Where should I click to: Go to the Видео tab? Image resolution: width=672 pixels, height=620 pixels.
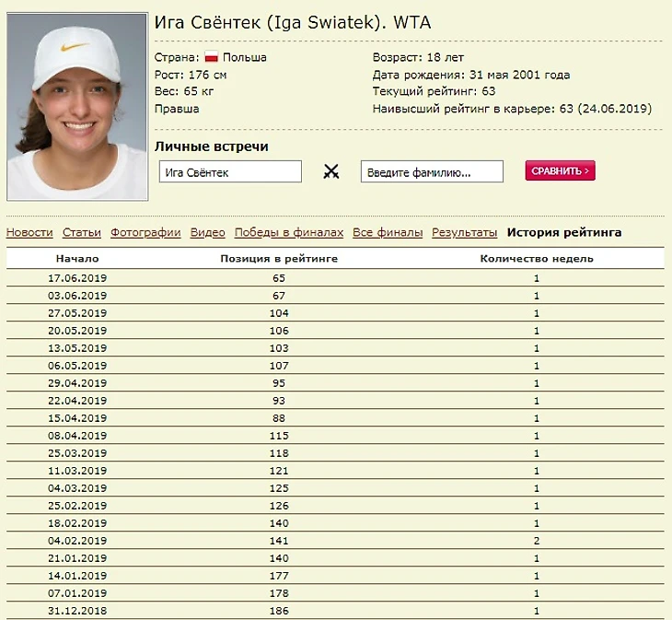(207, 233)
